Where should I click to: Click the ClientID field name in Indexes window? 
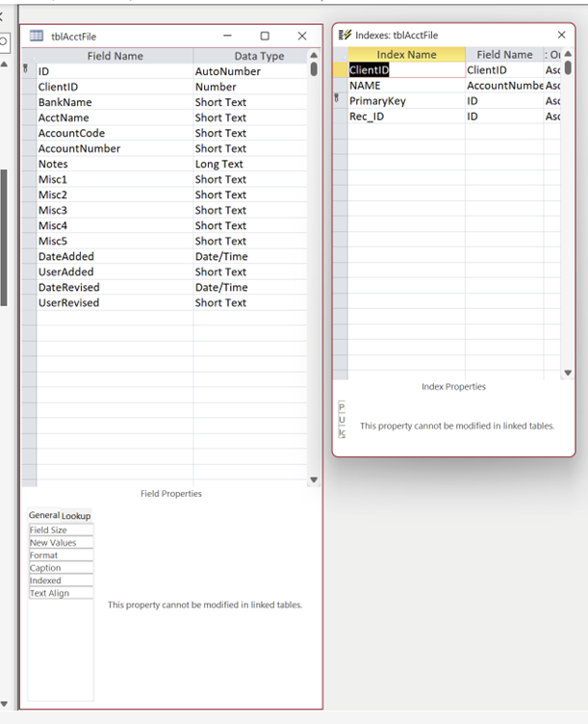[504, 70]
